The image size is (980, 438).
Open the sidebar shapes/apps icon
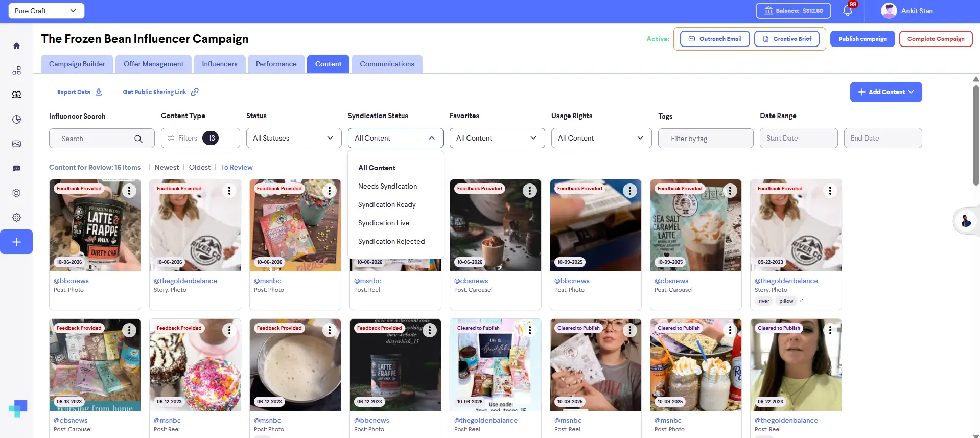pyautogui.click(x=16, y=70)
